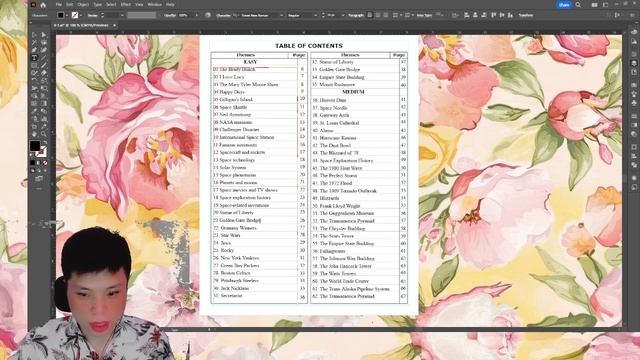Select the Lasso tool

(43, 42)
